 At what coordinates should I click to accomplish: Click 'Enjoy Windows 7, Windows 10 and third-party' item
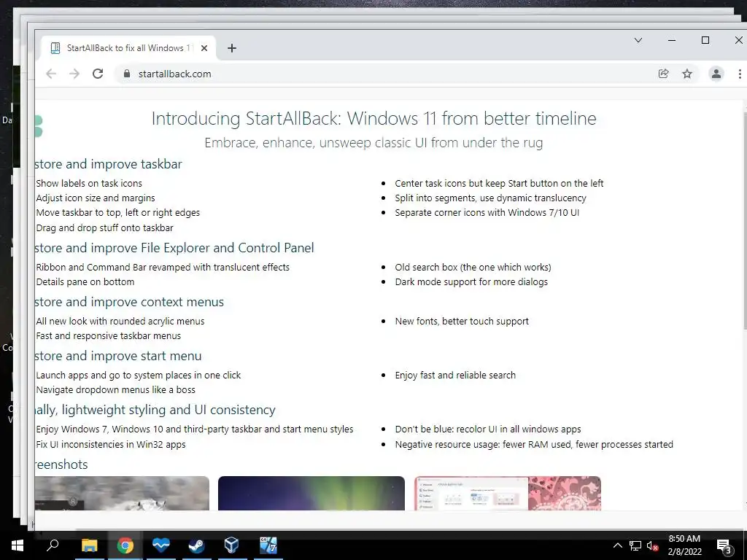click(194, 429)
